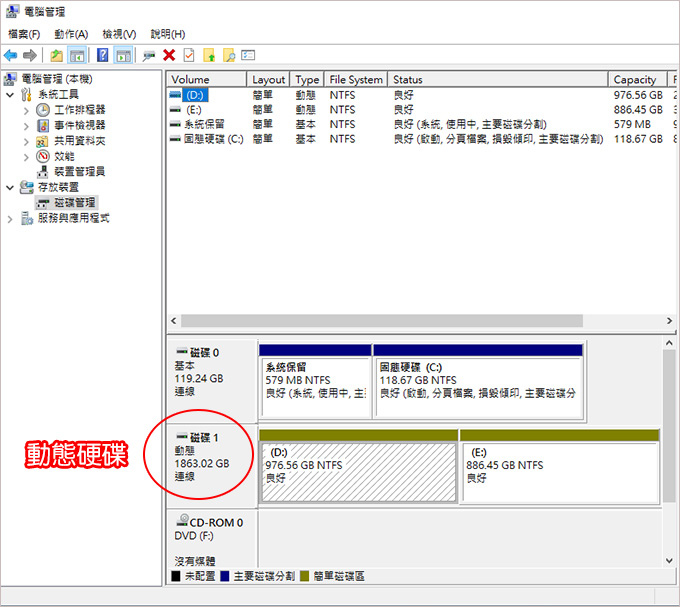The width and height of the screenshot is (680, 607).
Task: Toggle the Show/Hide Action Pane icon
Action: (x=124, y=55)
